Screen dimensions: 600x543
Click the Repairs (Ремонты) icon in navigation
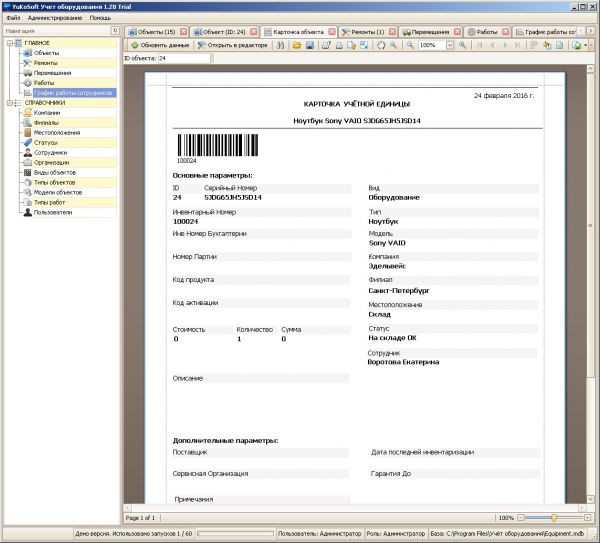click(26, 63)
